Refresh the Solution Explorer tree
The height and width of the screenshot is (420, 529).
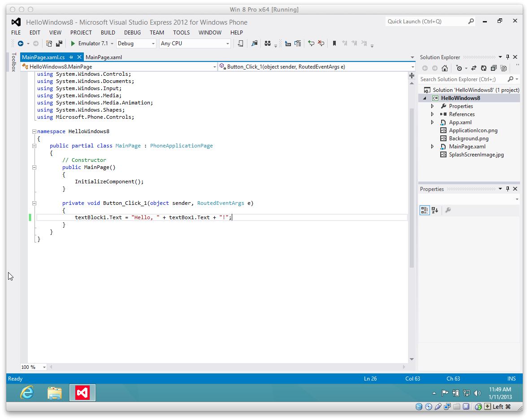point(484,68)
